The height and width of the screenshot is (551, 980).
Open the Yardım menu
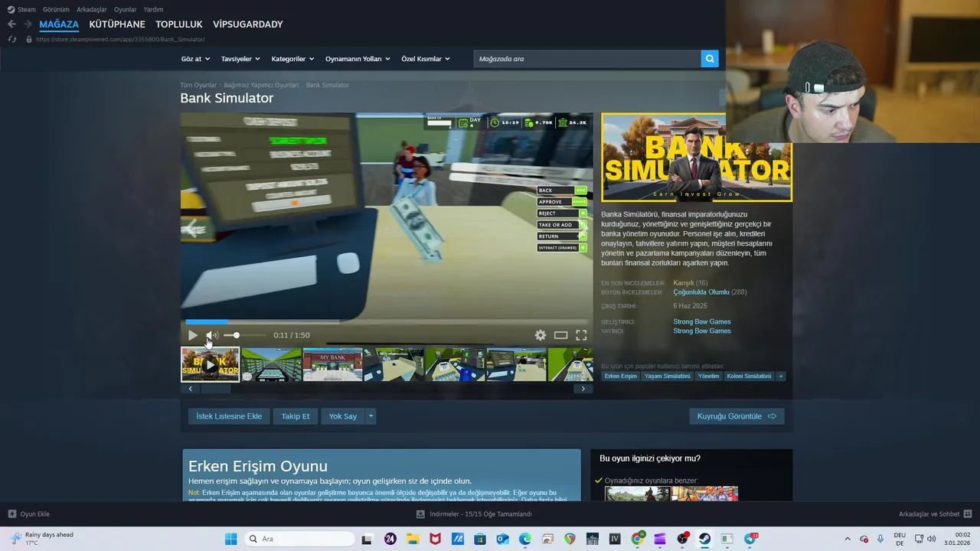click(x=153, y=9)
